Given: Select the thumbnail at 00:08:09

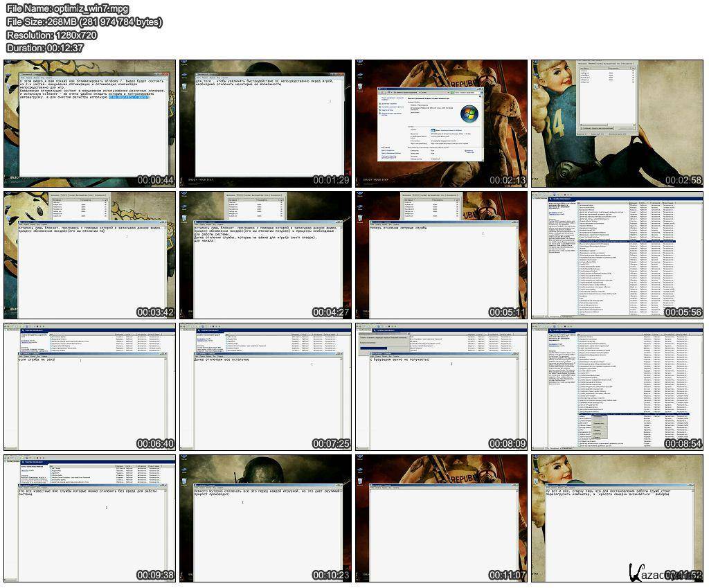Looking at the screenshot, I should click(442, 386).
